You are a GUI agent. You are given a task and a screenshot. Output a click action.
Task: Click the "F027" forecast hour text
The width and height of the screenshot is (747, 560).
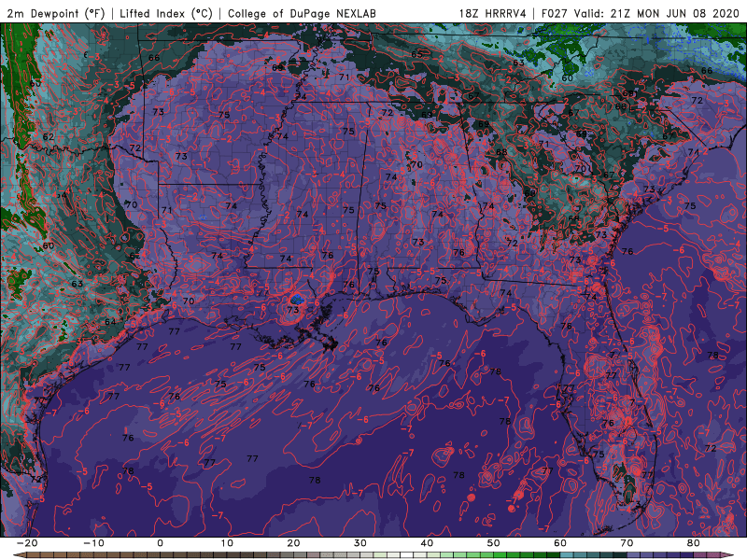pyautogui.click(x=555, y=13)
